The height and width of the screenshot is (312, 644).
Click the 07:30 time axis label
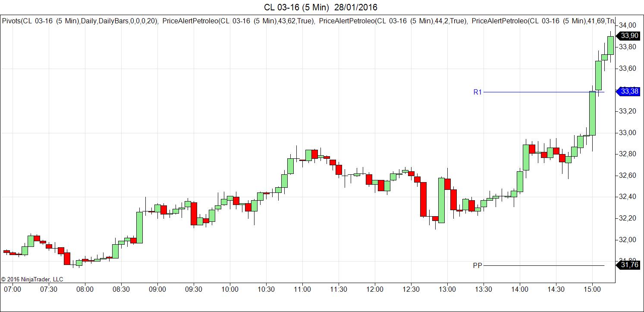[48, 289]
